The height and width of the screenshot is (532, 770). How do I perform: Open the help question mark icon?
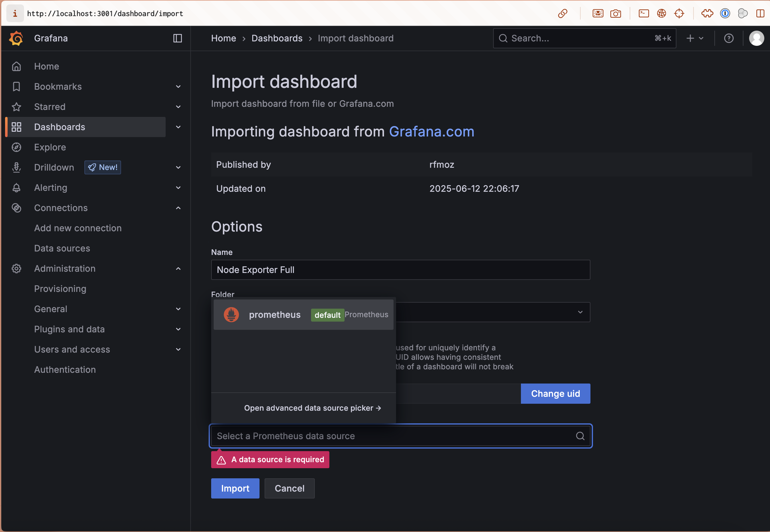click(729, 38)
